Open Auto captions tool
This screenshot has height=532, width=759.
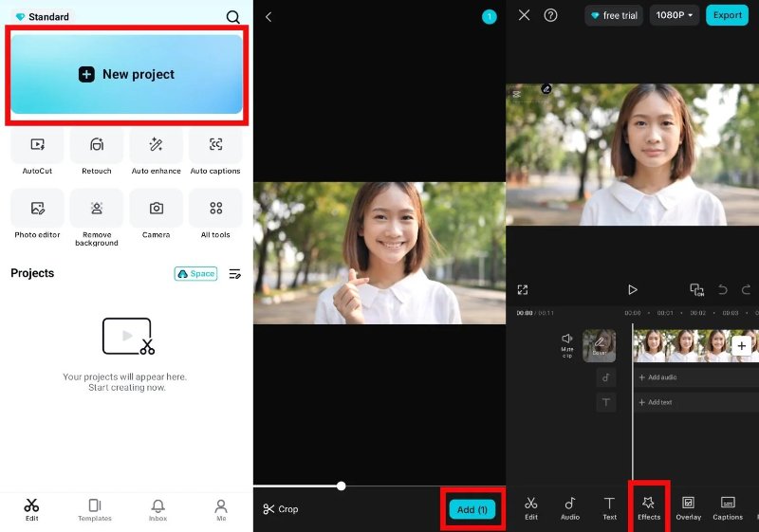coord(215,147)
